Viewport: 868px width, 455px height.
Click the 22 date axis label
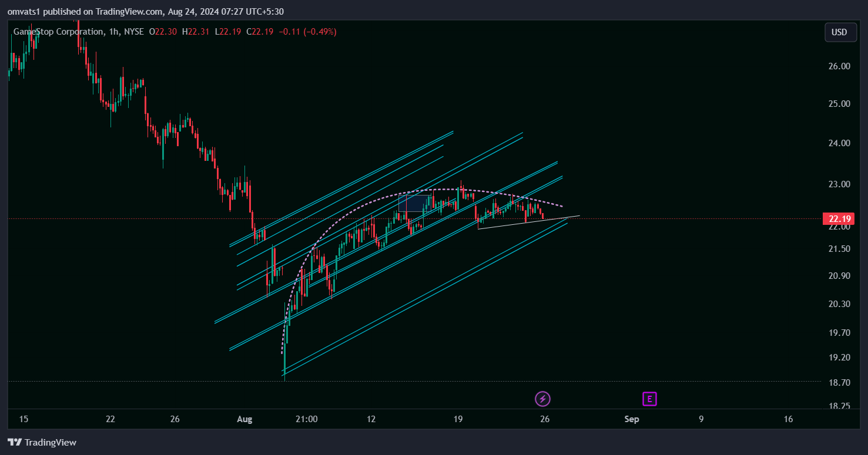click(110, 419)
